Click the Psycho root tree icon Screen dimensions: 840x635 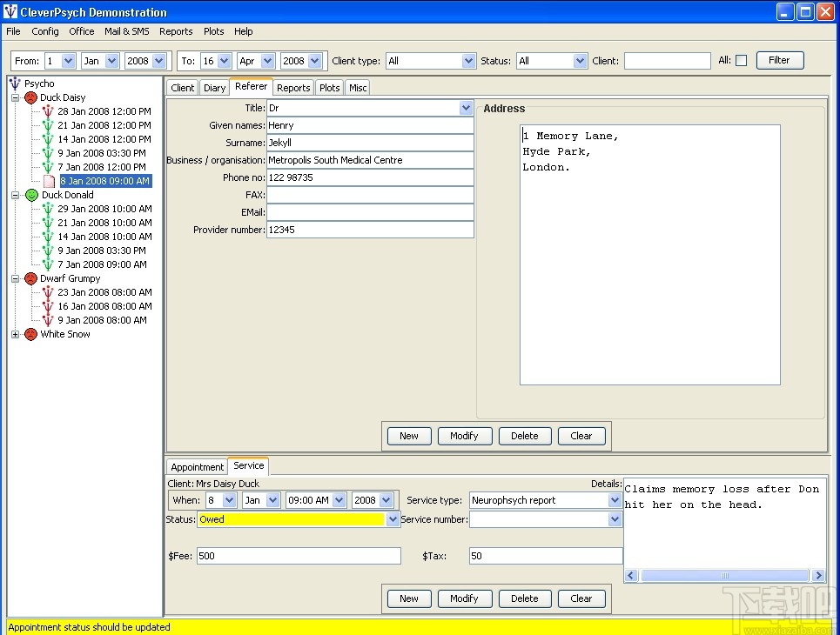point(14,84)
